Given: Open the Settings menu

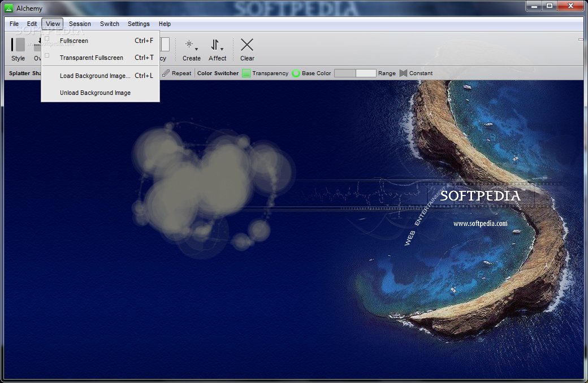Looking at the screenshot, I should pyautogui.click(x=139, y=24).
